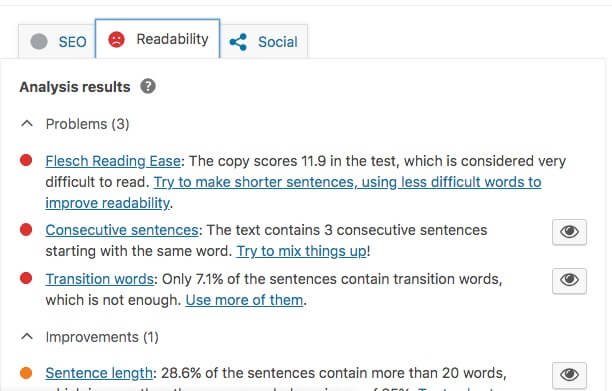612x391 pixels.
Task: Open the Analysis results help question mark
Action: pyautogui.click(x=148, y=86)
